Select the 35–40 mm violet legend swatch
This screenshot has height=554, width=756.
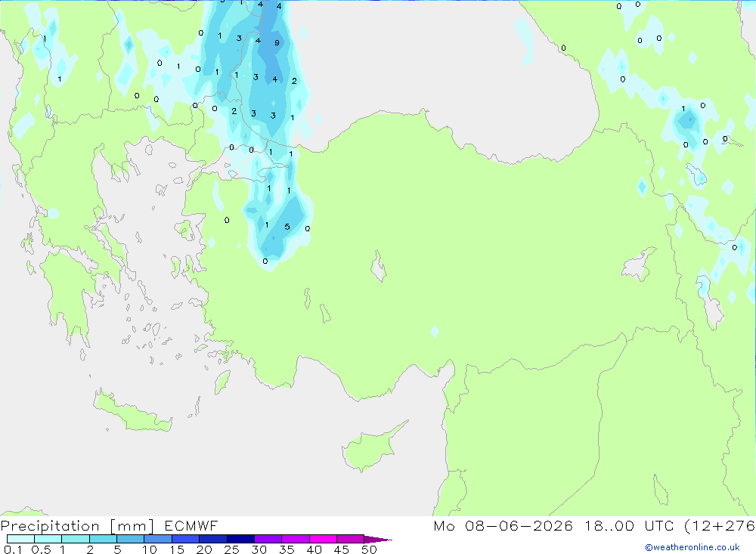click(296, 539)
